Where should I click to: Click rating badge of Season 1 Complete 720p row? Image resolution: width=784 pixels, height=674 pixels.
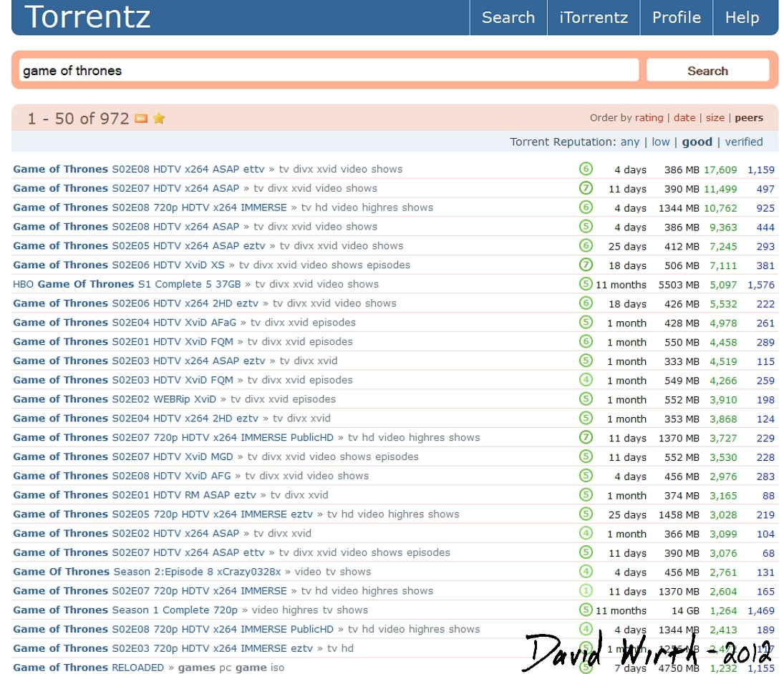[586, 610]
